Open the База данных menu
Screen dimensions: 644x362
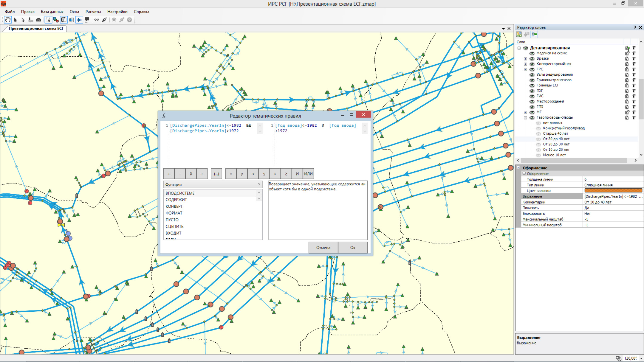(x=52, y=12)
